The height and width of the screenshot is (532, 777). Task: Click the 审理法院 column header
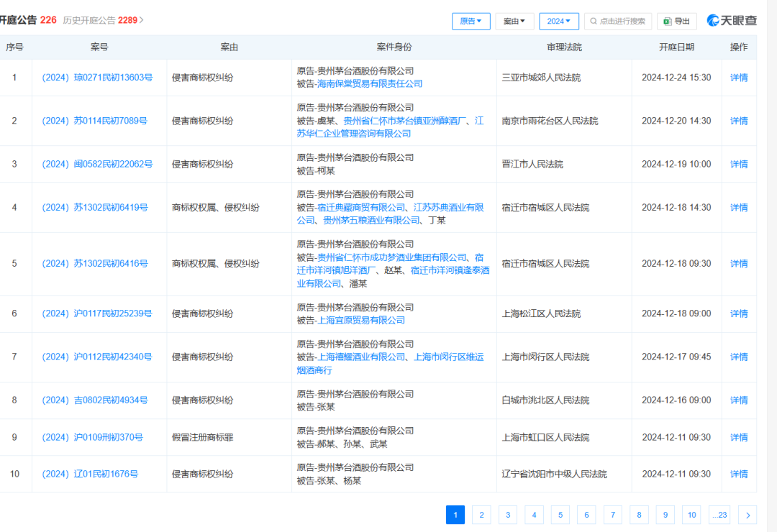[x=565, y=47]
